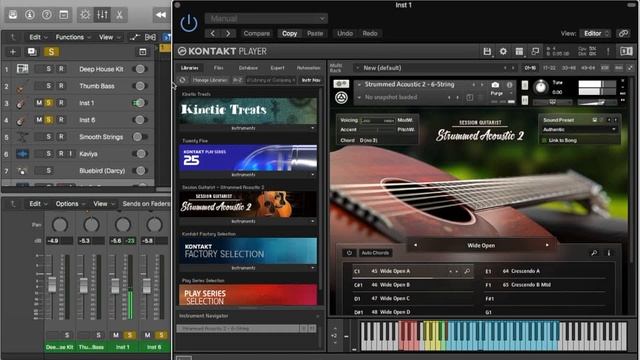Viewport: 640px width, 360px height.
Task: Click the plug-in power bypass button
Action: point(189,23)
